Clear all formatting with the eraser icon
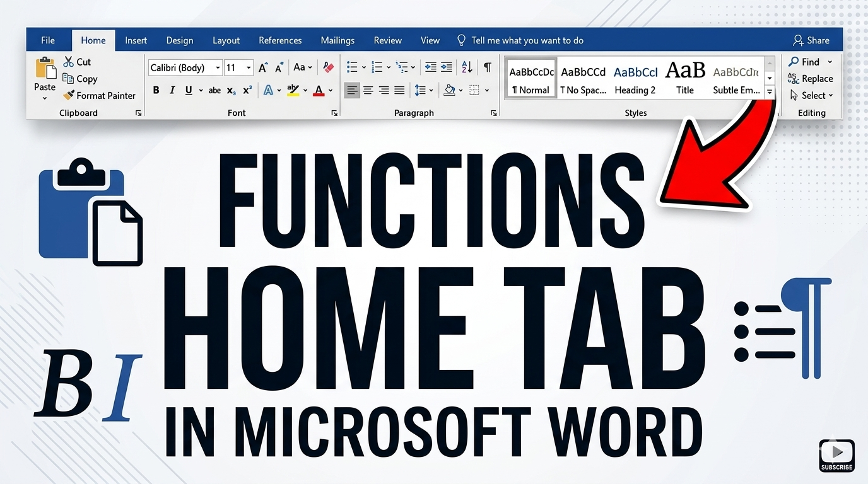This screenshot has width=868, height=484. 328,67
